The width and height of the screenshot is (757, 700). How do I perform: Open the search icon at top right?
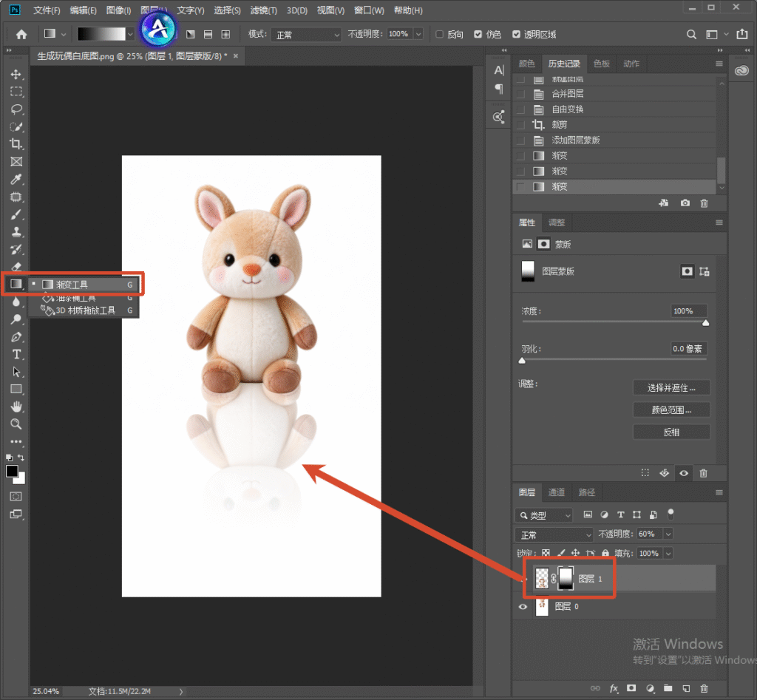click(691, 34)
